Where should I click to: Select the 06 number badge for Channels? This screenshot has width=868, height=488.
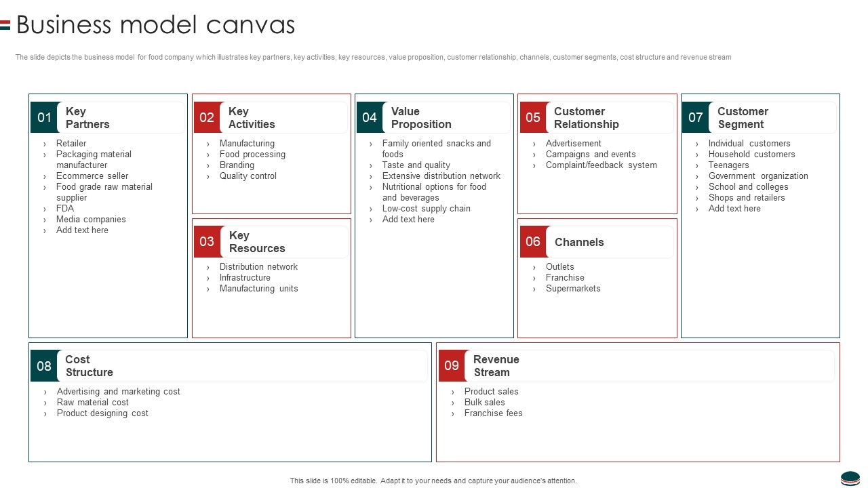coord(533,241)
